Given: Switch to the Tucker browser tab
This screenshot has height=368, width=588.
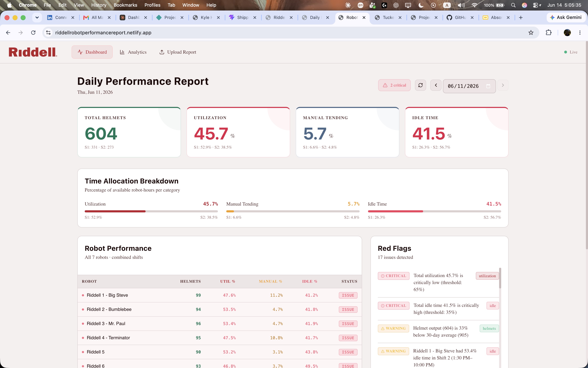Looking at the screenshot, I should click(388, 18).
